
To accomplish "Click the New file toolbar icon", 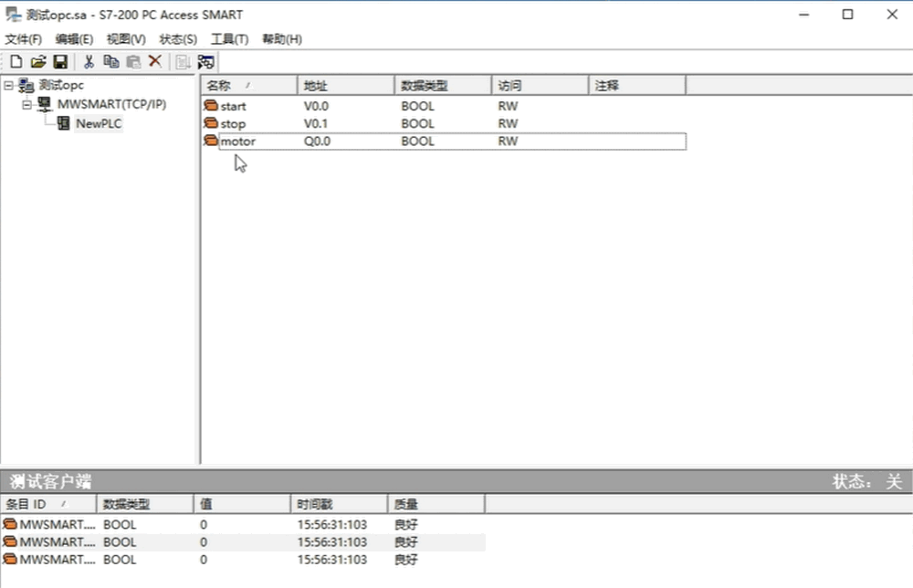I will [16, 62].
